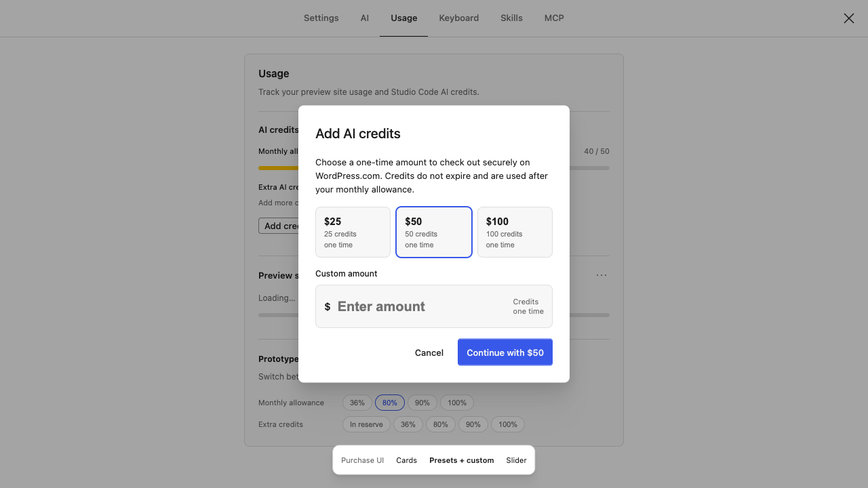Viewport: 868px width, 488px height.
Task: Open the Skills tab
Action: pyautogui.click(x=512, y=18)
